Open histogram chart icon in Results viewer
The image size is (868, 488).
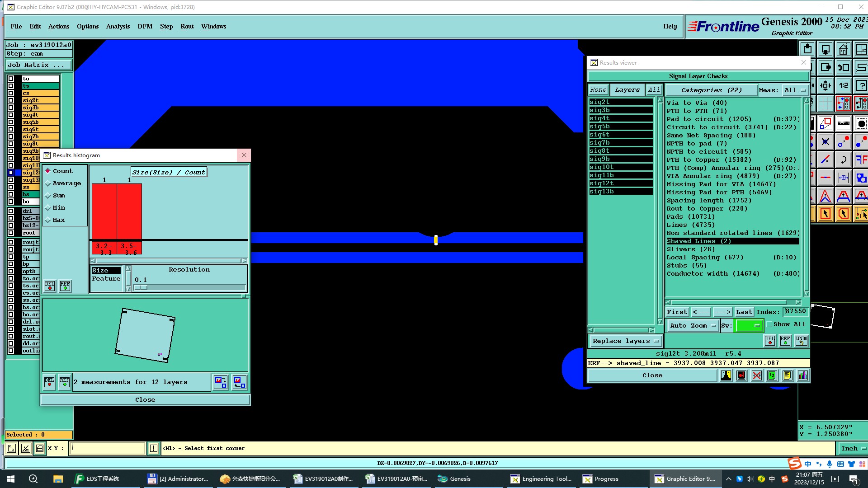802,375
